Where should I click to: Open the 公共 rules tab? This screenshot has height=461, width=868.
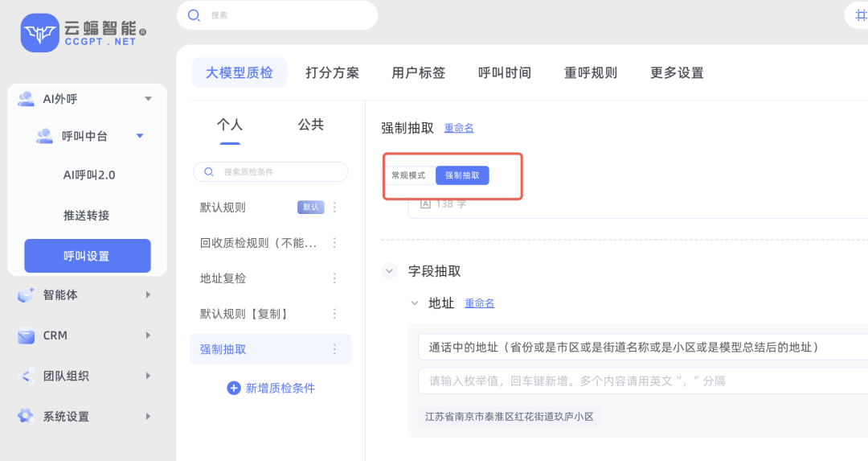(310, 125)
